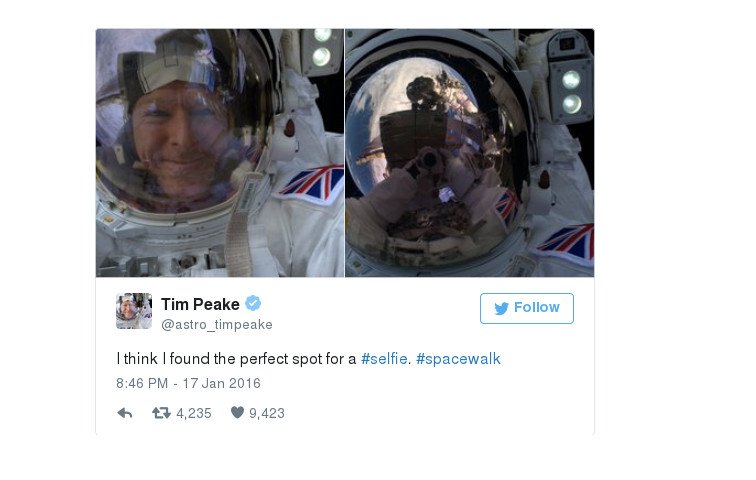Open Tim Peake's profile avatar

(134, 311)
